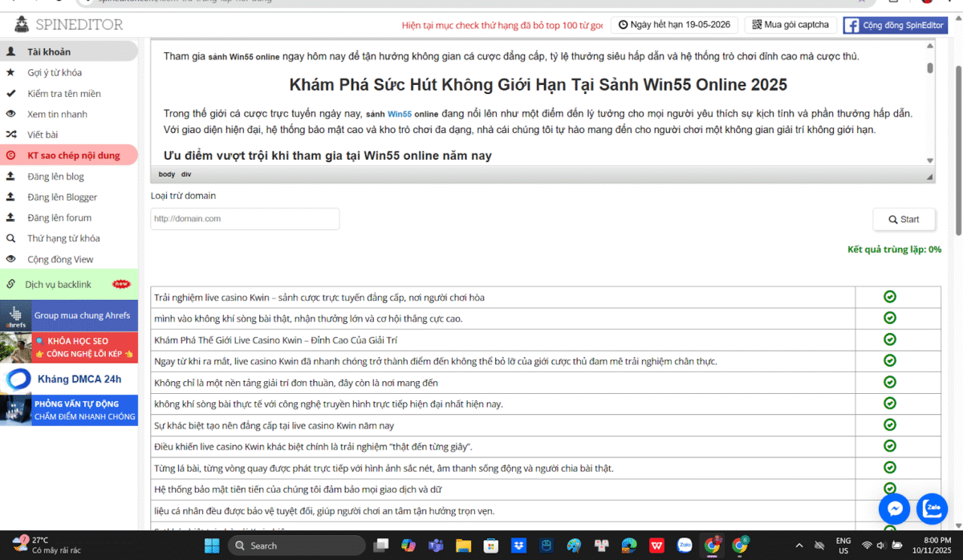The image size is (963, 560).
Task: Go to 'Kiểm tra tên miền' menu item
Action: tap(63, 94)
